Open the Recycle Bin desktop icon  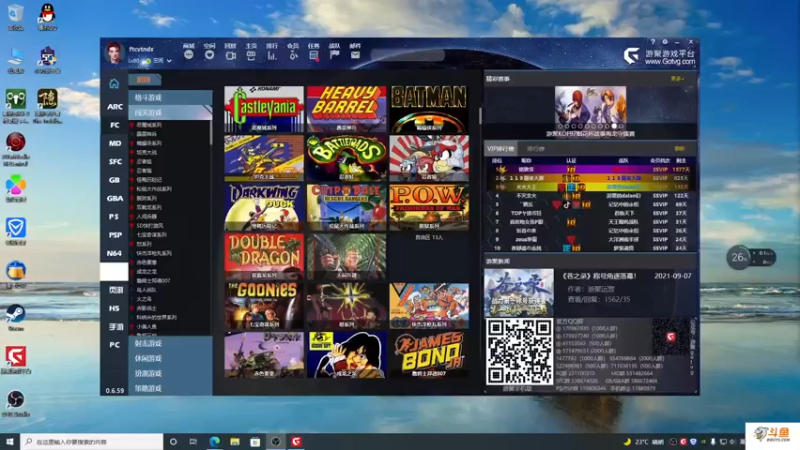click(16, 17)
